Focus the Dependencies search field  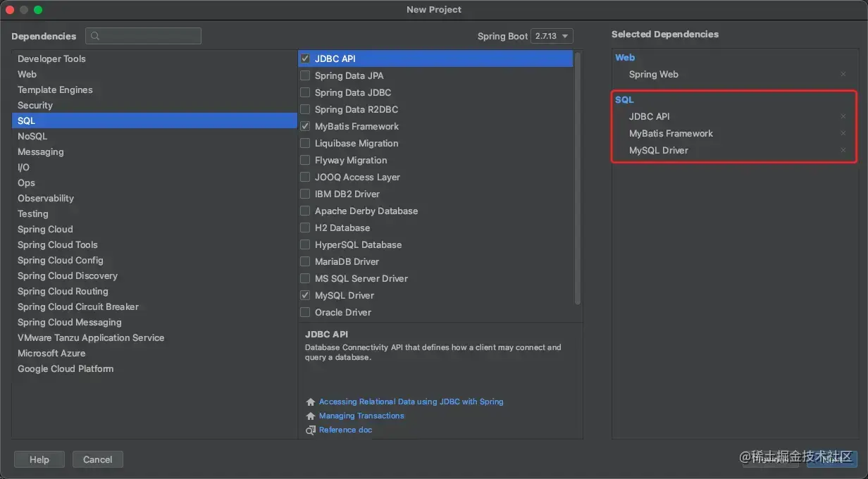143,36
